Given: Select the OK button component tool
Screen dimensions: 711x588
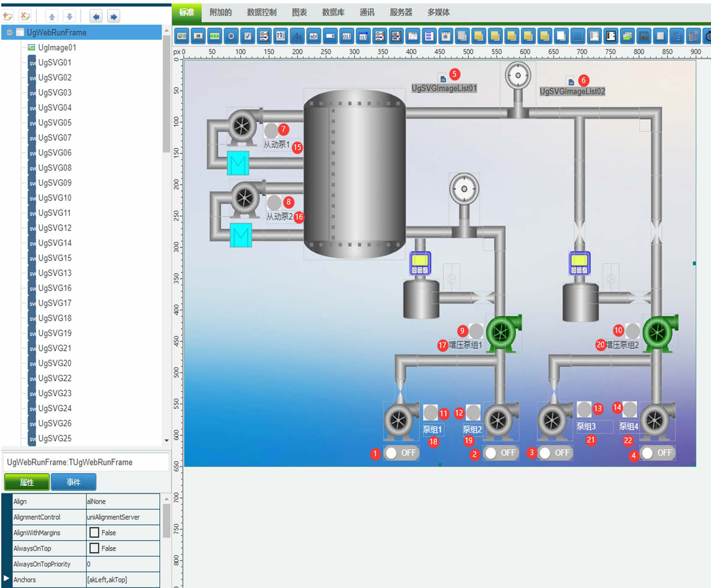Looking at the screenshot, I should [x=198, y=36].
